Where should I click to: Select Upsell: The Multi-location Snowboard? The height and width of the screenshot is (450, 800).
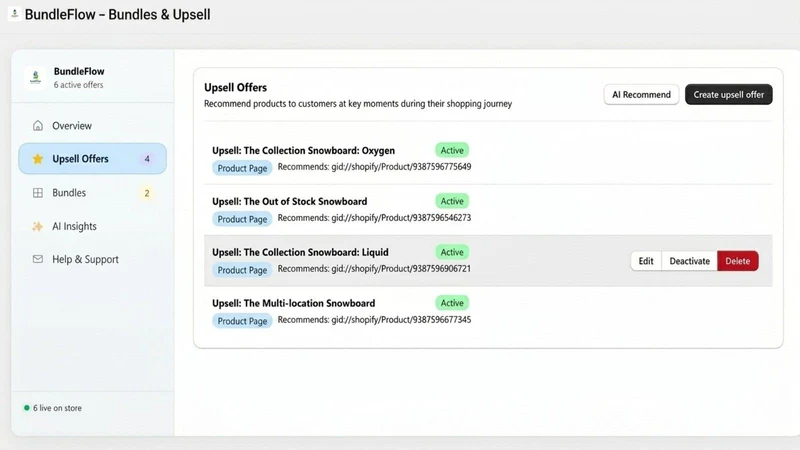(294, 303)
